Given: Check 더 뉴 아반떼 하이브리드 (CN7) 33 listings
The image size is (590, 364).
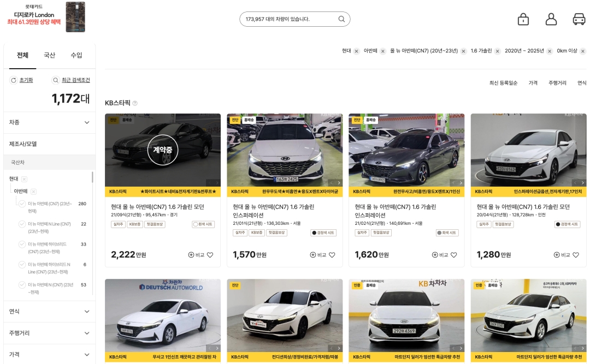Looking at the screenshot, I should click(x=22, y=244).
